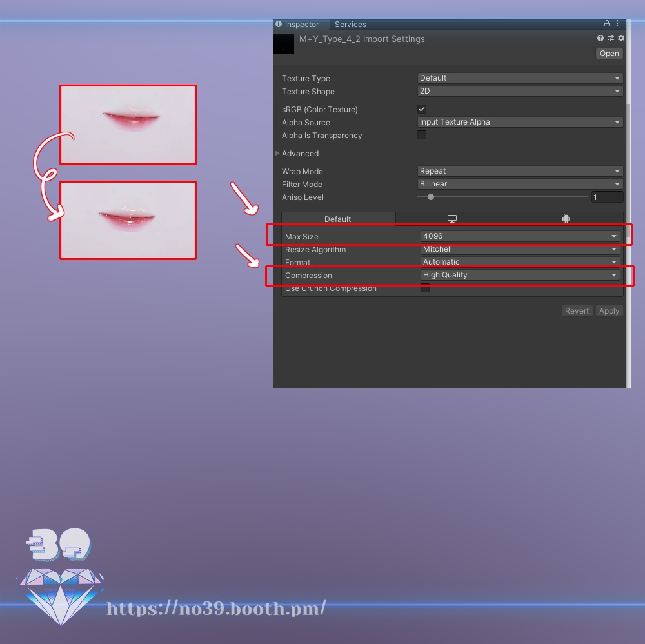Select the Default platform tab
This screenshot has width=645, height=644.
coord(338,218)
